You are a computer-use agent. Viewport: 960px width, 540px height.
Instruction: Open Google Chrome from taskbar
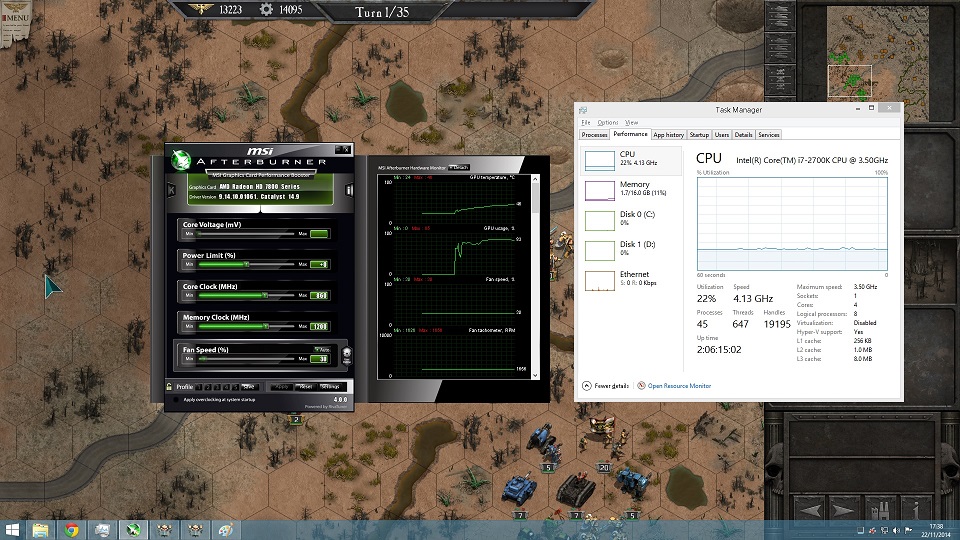pyautogui.click(x=72, y=530)
